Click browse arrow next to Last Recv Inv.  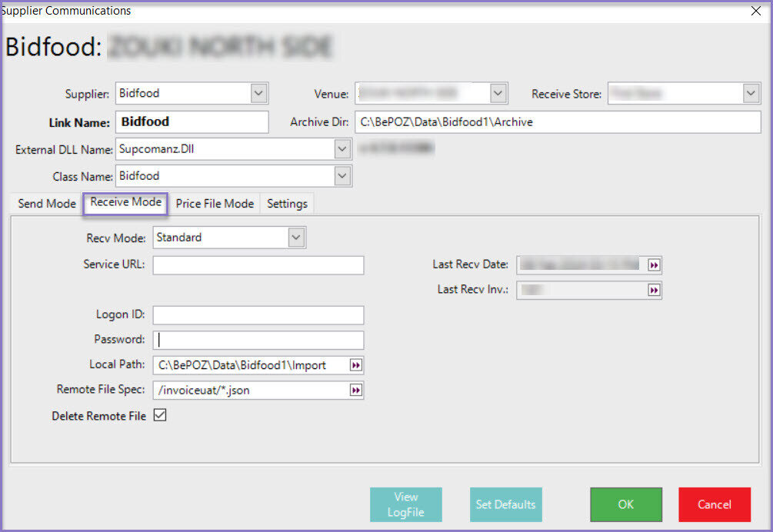click(654, 290)
